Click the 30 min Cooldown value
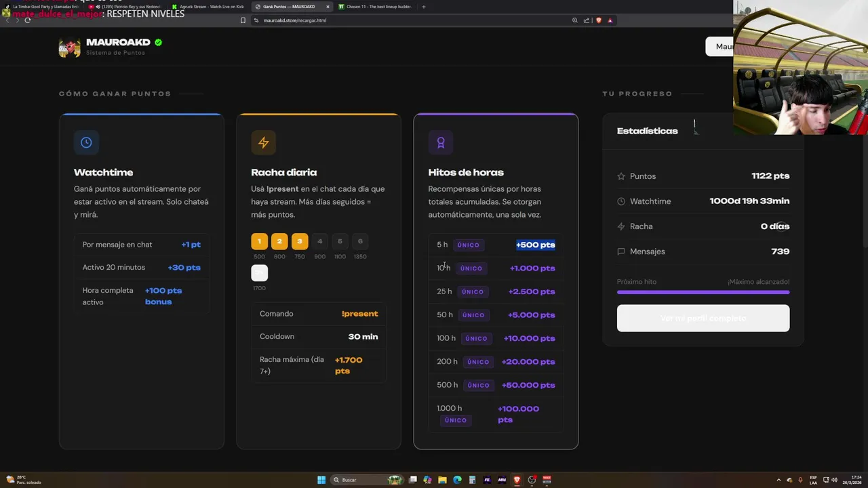The image size is (868, 488). pyautogui.click(x=363, y=337)
